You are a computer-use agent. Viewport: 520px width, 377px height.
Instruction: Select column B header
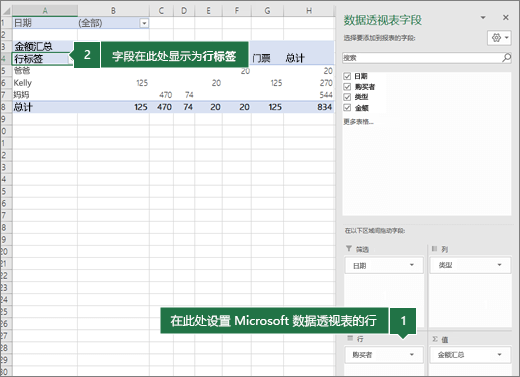pos(113,11)
